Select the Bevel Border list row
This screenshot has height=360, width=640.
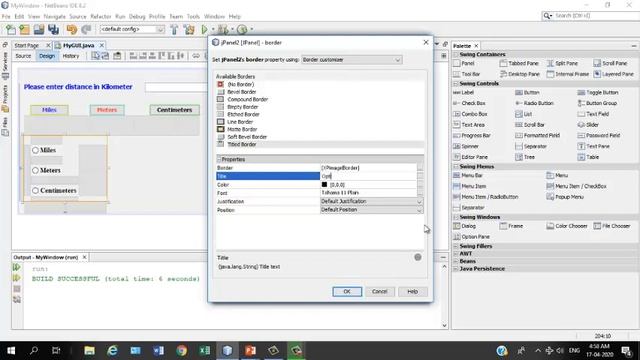pos(320,92)
